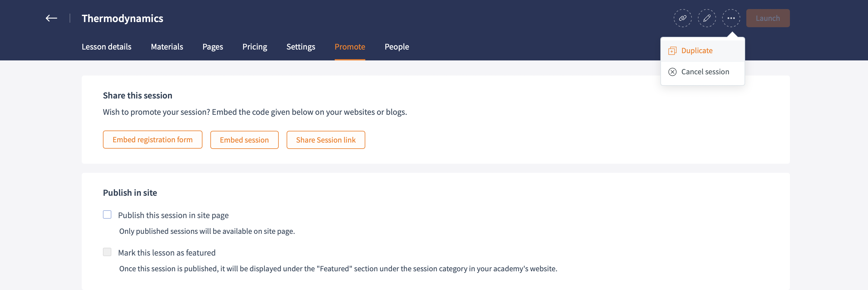The height and width of the screenshot is (290, 868).
Task: View the People tab
Action: point(396,47)
